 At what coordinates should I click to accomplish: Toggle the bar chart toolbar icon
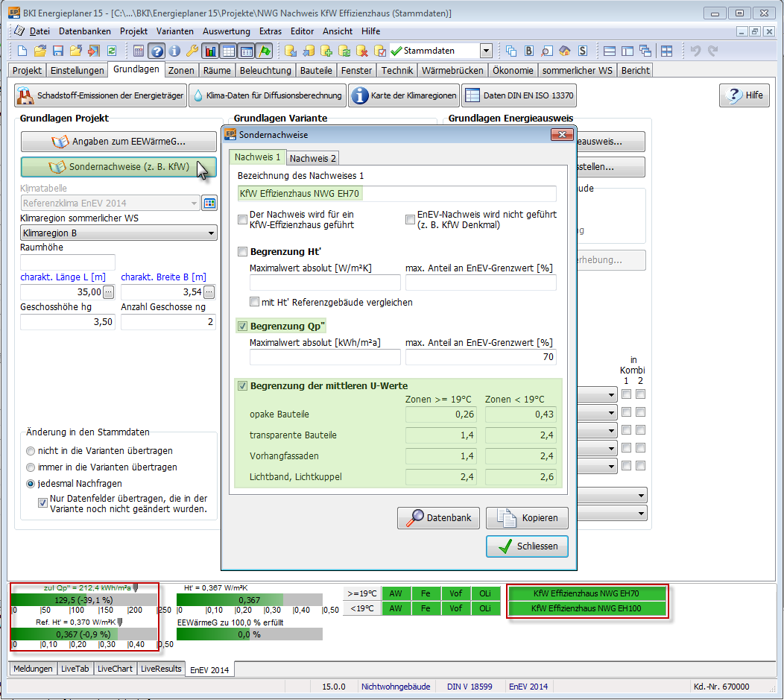pyautogui.click(x=210, y=51)
